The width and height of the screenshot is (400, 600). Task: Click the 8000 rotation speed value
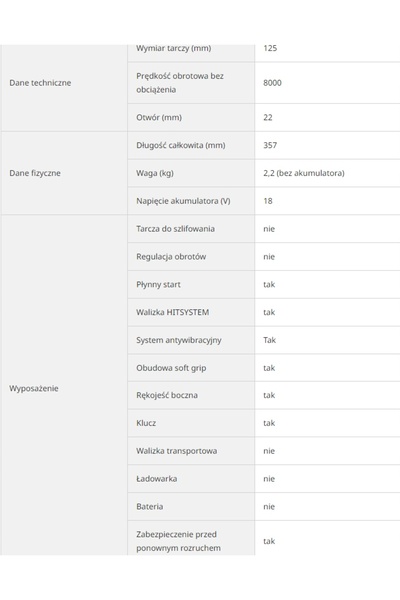272,83
